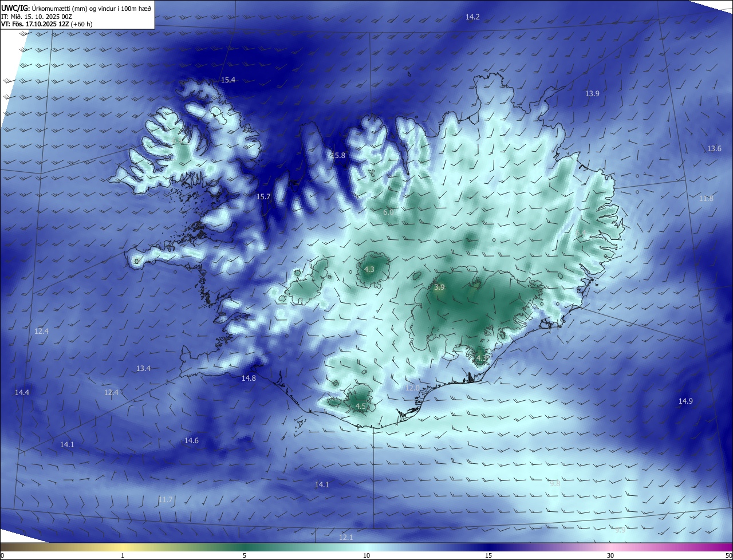Click the 11.7 value label
733x560 pixels.
pyautogui.click(x=165, y=499)
